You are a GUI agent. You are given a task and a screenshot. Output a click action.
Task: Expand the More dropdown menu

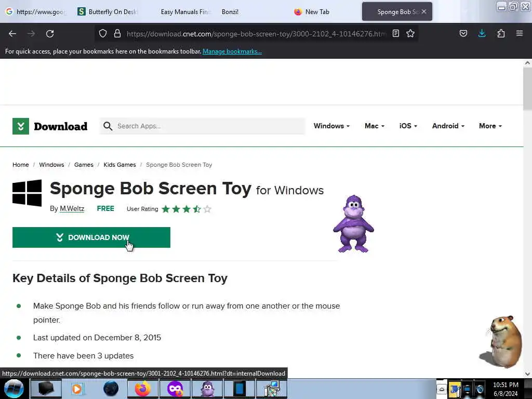point(490,126)
